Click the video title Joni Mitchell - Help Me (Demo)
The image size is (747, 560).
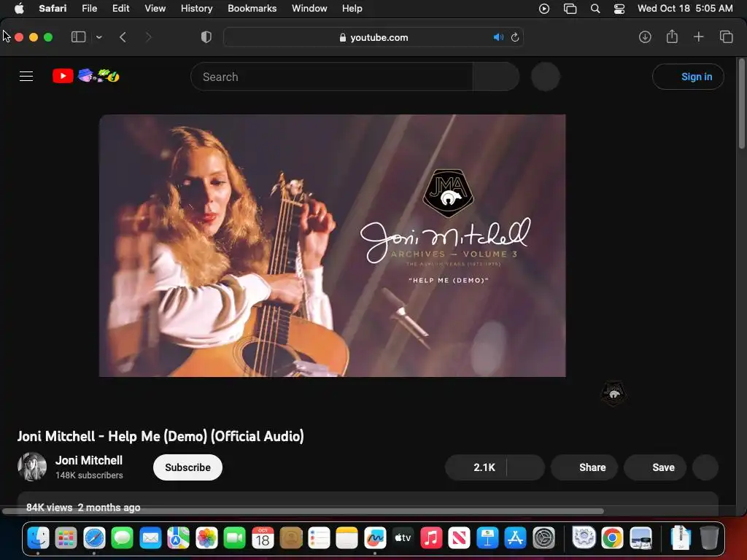tap(160, 436)
